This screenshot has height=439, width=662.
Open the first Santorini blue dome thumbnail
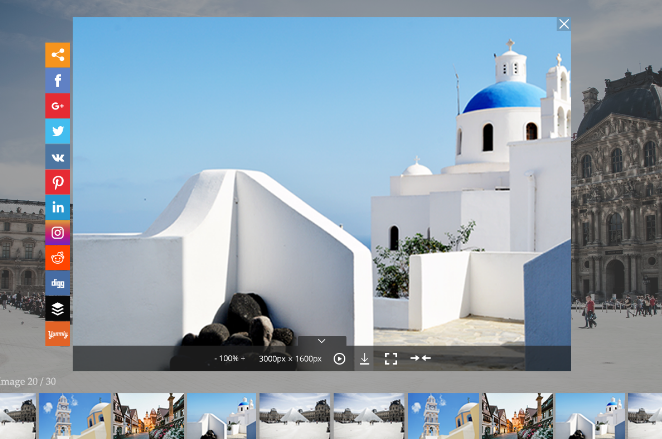[x=222, y=416]
